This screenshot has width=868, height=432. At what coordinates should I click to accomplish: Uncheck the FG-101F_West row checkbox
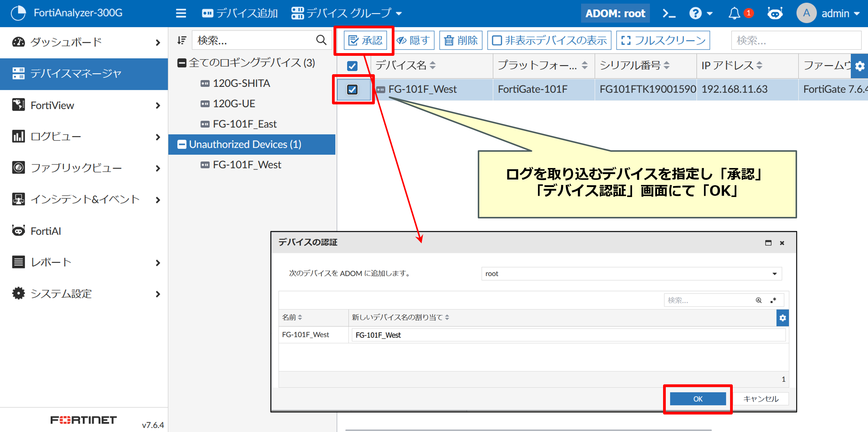tap(352, 90)
